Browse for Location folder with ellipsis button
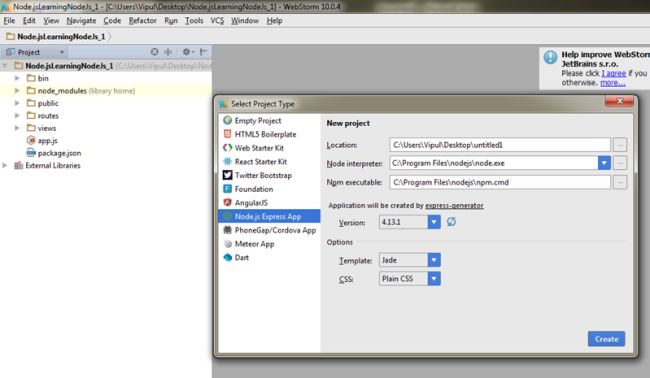This screenshot has height=378, width=650. click(x=620, y=145)
